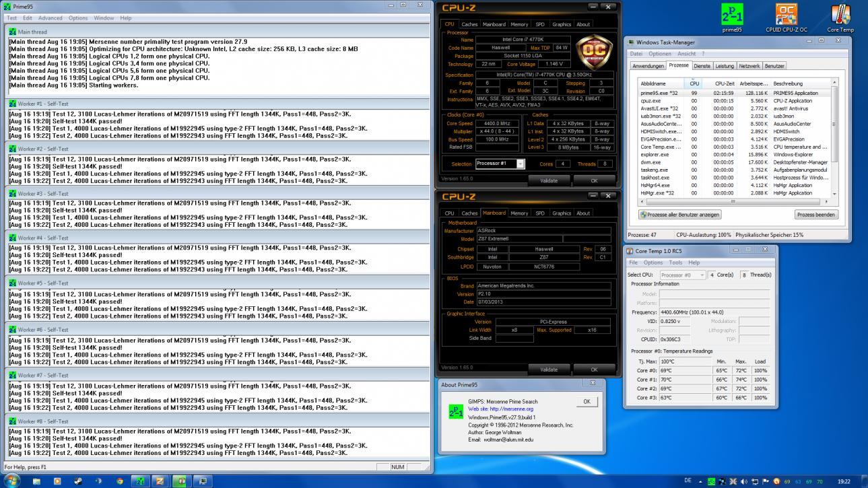Click the Prime95 logo in About dialog
The width and height of the screenshot is (868, 488).
pos(456,411)
